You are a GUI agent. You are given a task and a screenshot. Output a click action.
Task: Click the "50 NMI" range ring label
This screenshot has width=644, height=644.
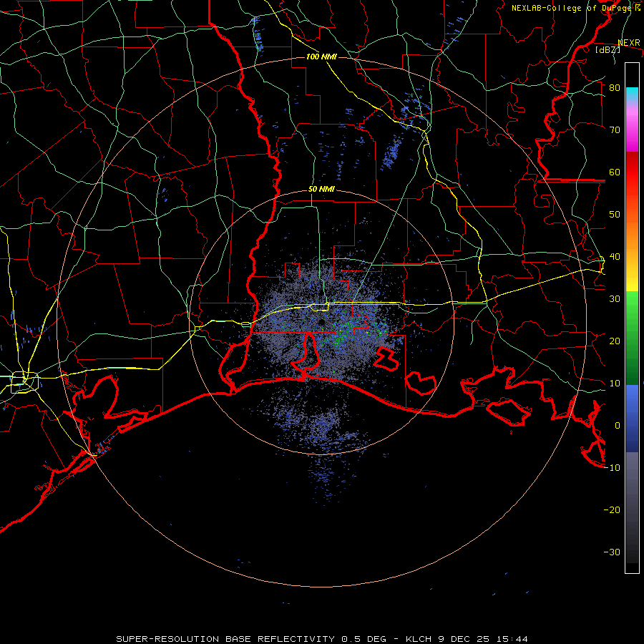[321, 190]
